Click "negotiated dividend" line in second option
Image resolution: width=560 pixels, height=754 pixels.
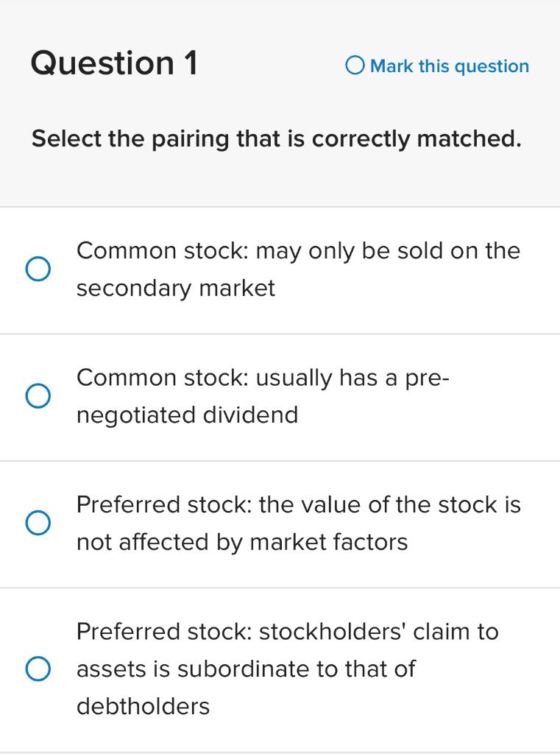point(187,415)
